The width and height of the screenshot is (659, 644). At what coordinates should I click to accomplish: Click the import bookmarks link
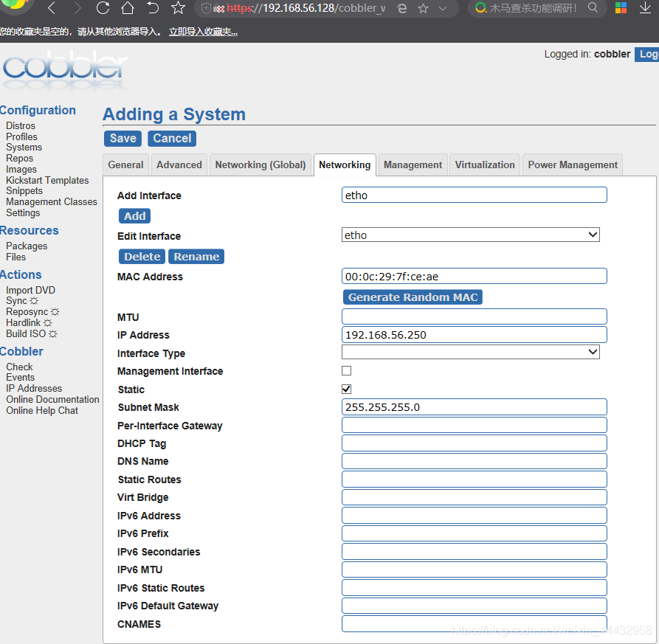click(203, 32)
